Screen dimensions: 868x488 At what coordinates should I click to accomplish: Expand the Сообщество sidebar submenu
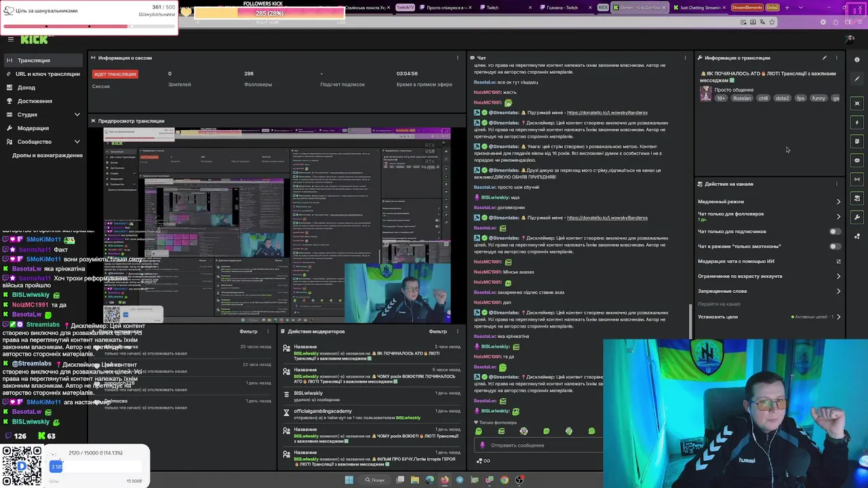tap(77, 142)
